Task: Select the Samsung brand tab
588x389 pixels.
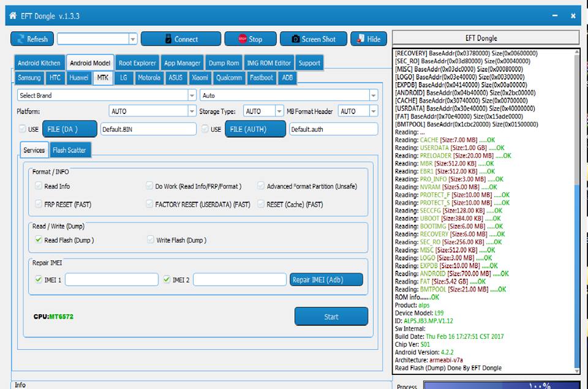Action: click(x=29, y=78)
